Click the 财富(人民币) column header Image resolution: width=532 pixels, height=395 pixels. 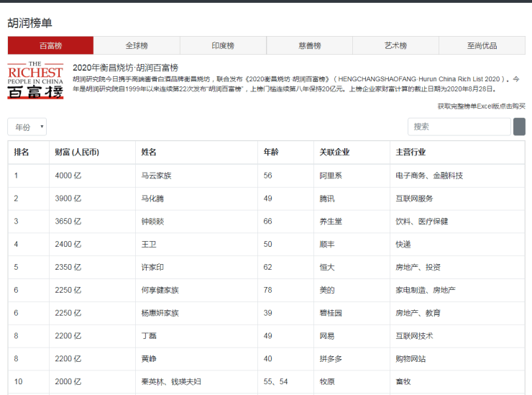(x=77, y=153)
